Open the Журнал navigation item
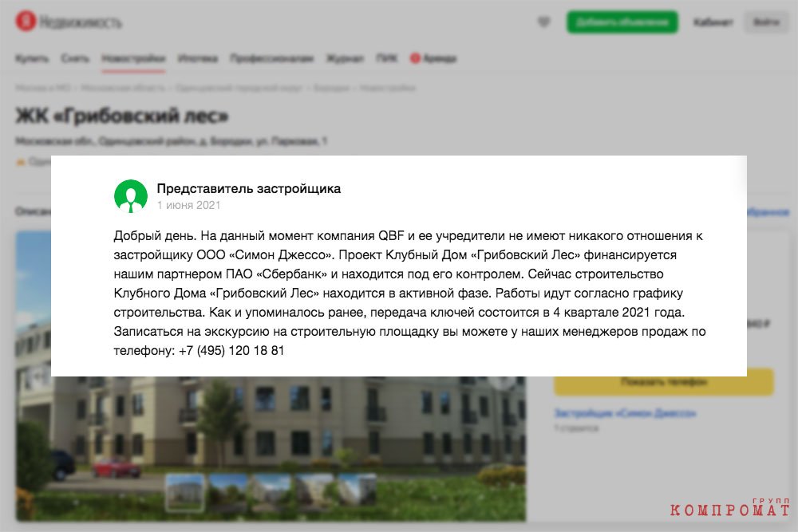 (x=345, y=58)
